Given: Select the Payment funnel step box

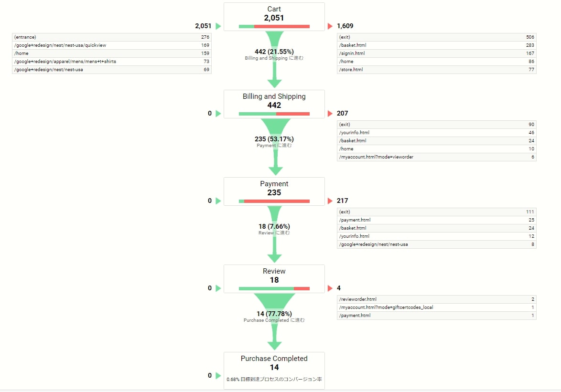Looking at the screenshot, I should 274,191.
